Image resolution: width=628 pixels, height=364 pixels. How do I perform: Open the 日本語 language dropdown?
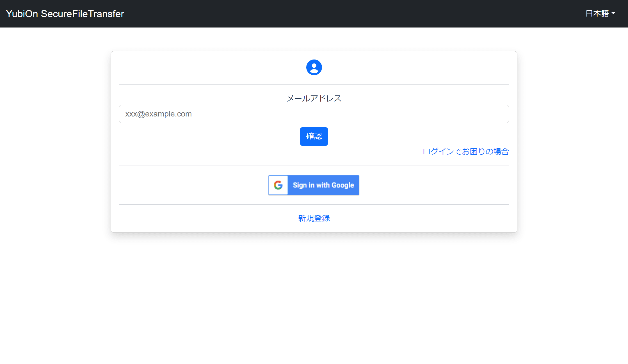coord(600,13)
